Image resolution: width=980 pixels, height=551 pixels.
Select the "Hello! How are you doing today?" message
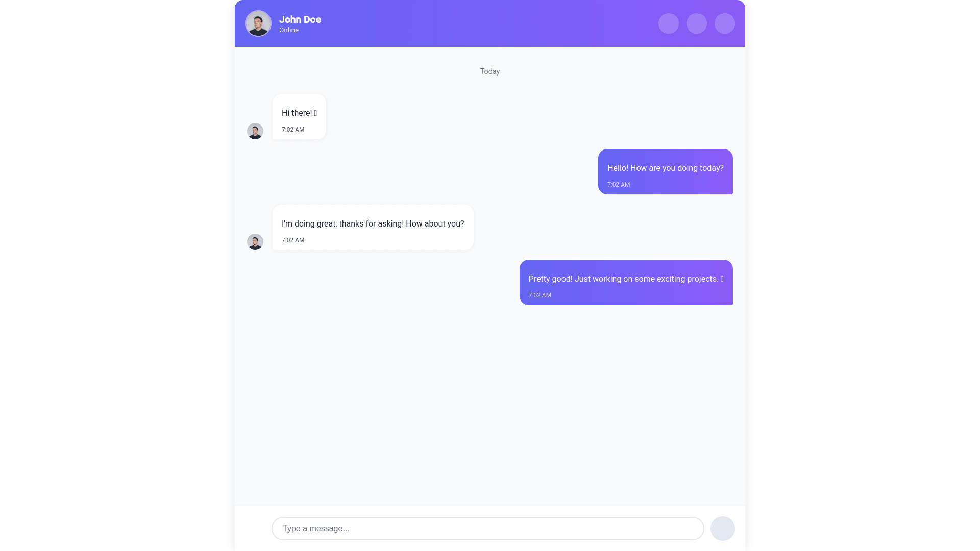coord(665,171)
